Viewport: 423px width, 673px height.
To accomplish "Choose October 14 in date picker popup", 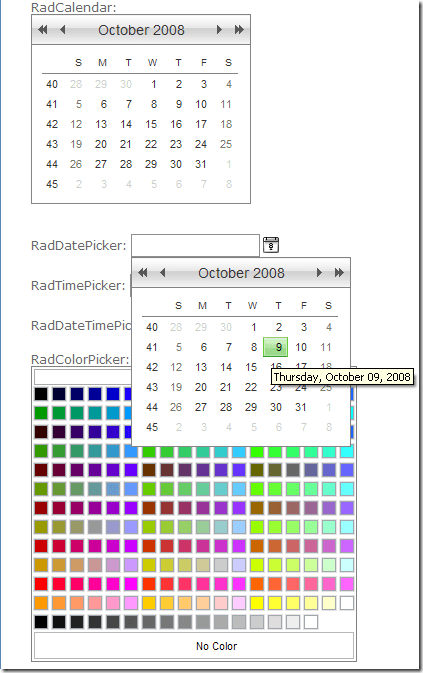I will [226, 367].
